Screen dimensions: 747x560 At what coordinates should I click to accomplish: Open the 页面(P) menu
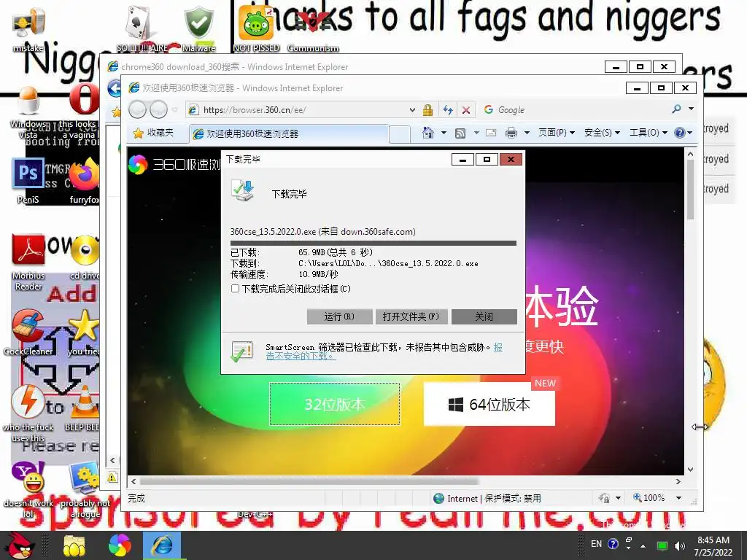pyautogui.click(x=557, y=133)
